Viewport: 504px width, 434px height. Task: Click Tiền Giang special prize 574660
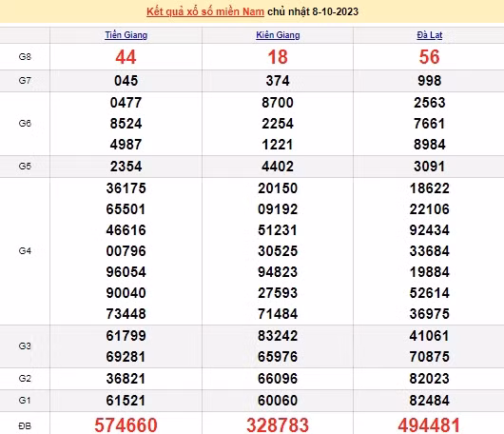pos(126,425)
